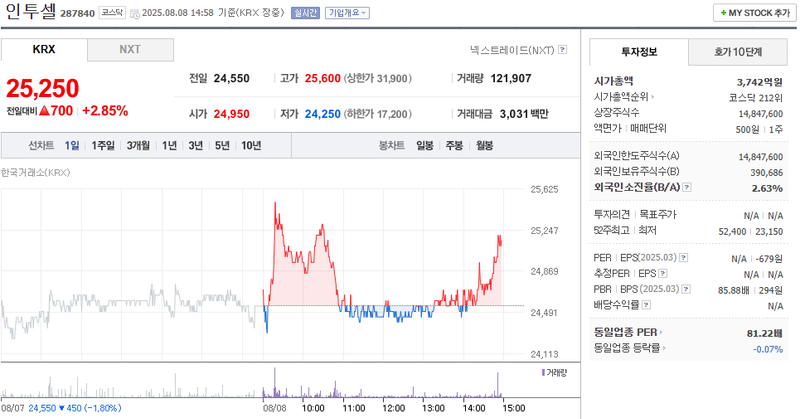Viewport: 800px width, 419px height.
Task: Click the volume bar chart area
Action: (263, 382)
